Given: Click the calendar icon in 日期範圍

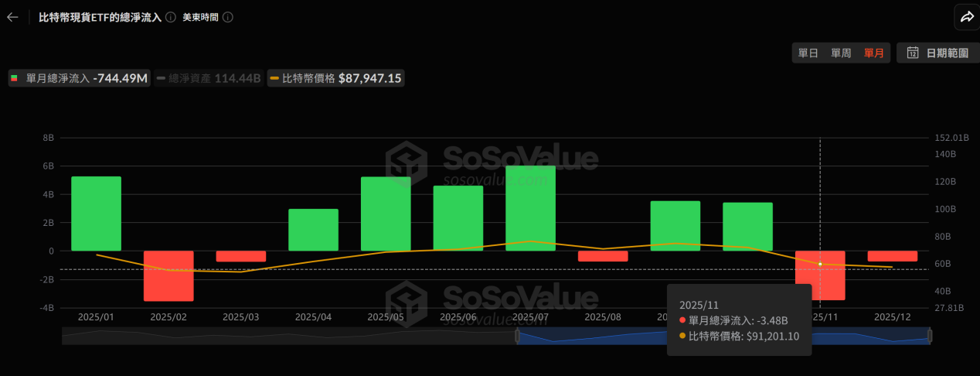Looking at the screenshot, I should (x=913, y=53).
